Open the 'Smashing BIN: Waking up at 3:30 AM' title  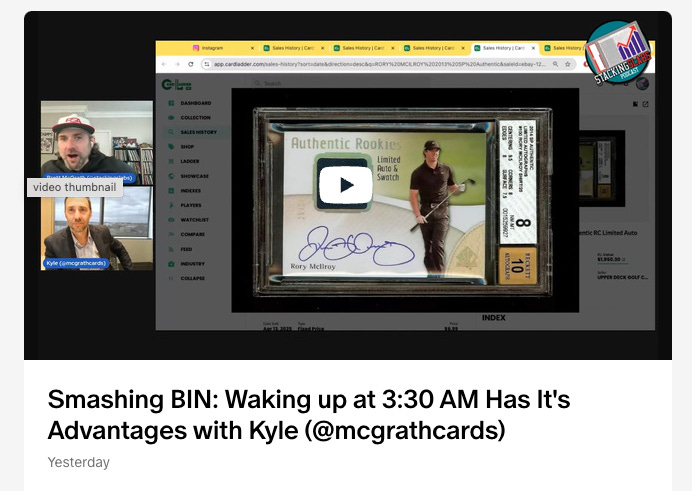(308, 415)
